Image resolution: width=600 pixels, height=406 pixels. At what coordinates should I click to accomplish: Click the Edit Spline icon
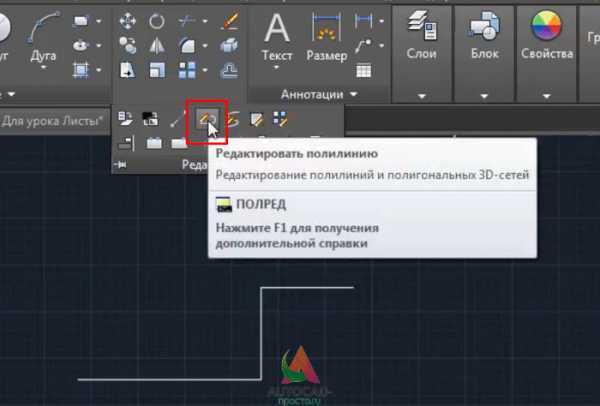point(233,119)
